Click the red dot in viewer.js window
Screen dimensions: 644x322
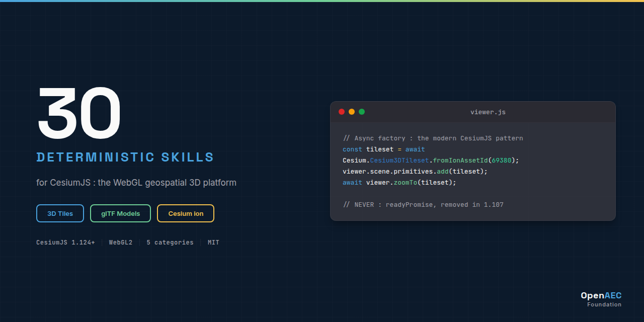point(342,112)
